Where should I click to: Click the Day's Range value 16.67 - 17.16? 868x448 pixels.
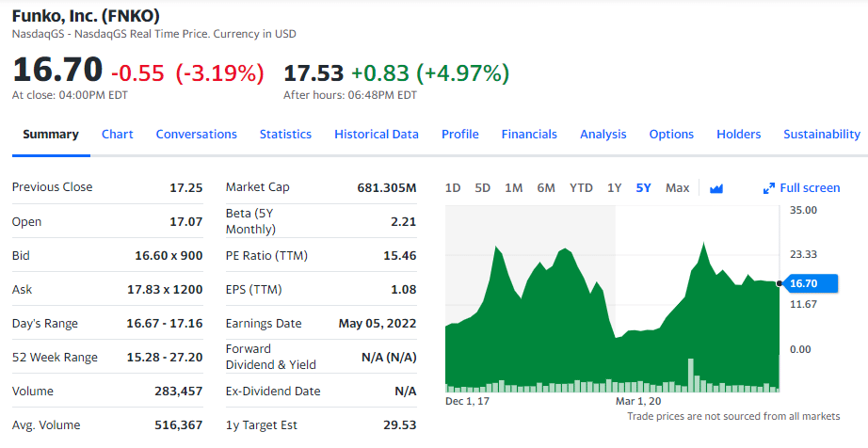coord(165,323)
